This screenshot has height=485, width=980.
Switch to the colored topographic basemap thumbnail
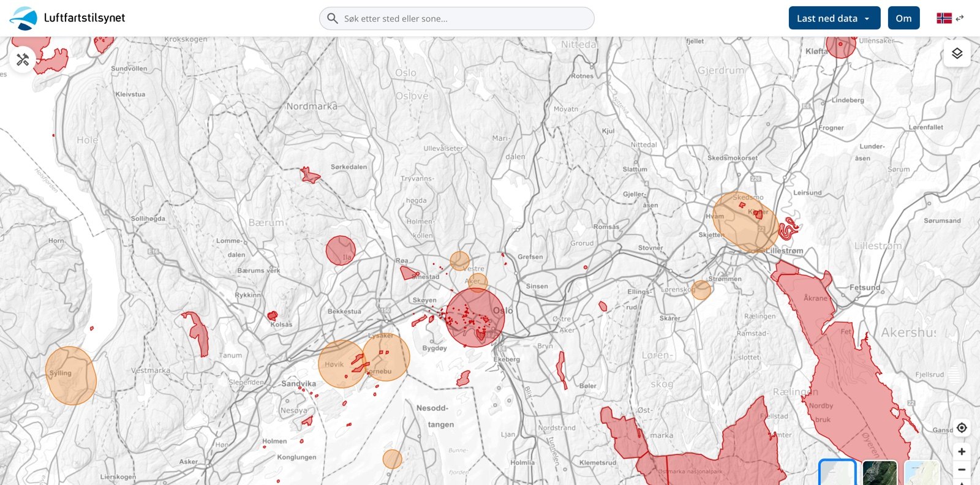[922, 473]
